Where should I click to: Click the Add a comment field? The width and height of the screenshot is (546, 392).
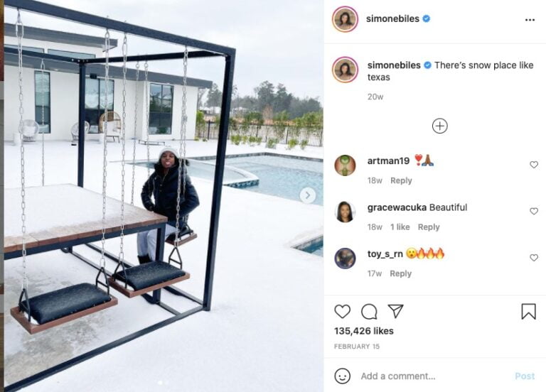(x=435, y=376)
